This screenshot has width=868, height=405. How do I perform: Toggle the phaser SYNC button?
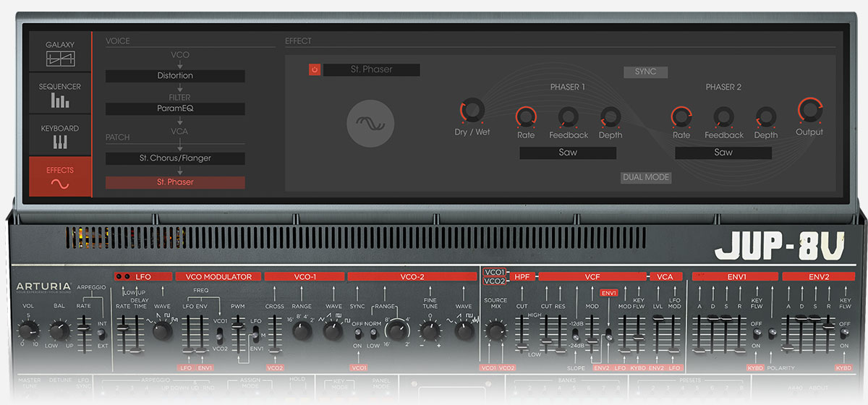click(645, 72)
